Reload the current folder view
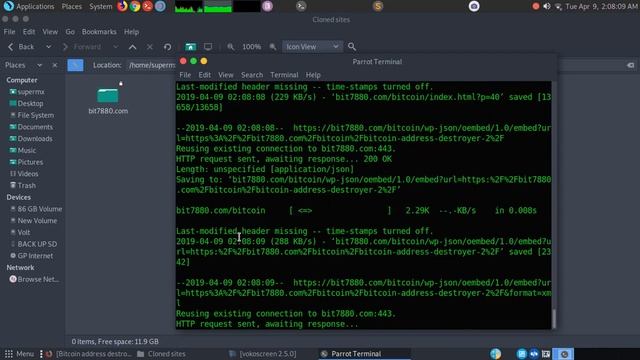The height and width of the screenshot is (360, 640). pyautogui.click(x=167, y=47)
